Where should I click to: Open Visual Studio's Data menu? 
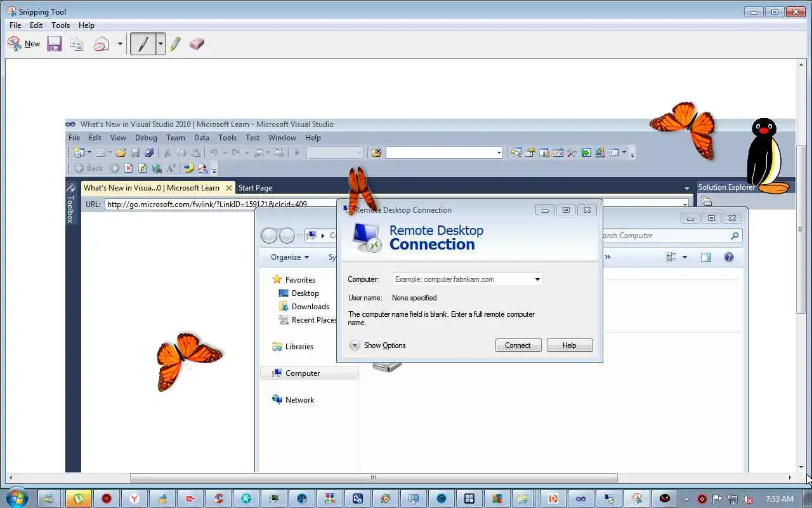[202, 137]
